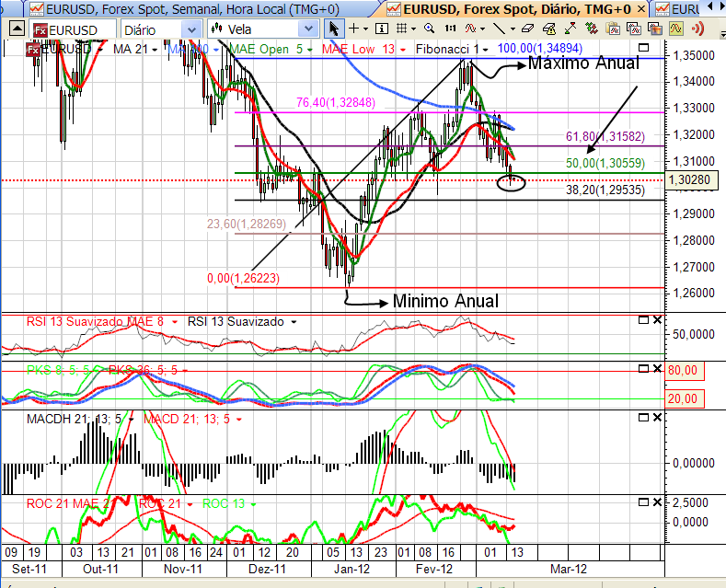Close the ROC 21 panel
Viewport: 726px width, 588px height.
point(657,502)
